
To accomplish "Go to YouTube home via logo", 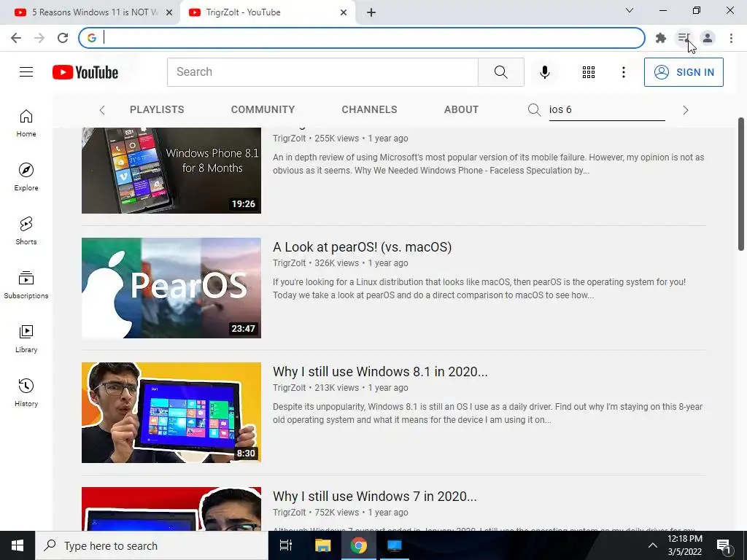I will click(85, 72).
